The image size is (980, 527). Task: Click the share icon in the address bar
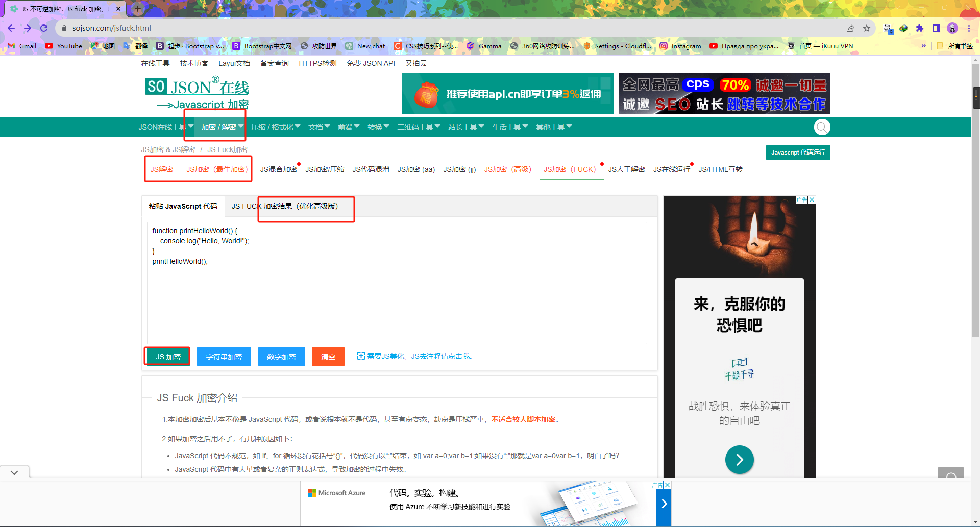(850, 28)
